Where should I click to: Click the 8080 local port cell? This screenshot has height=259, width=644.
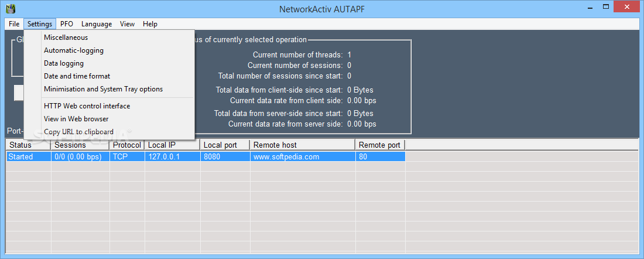point(225,156)
